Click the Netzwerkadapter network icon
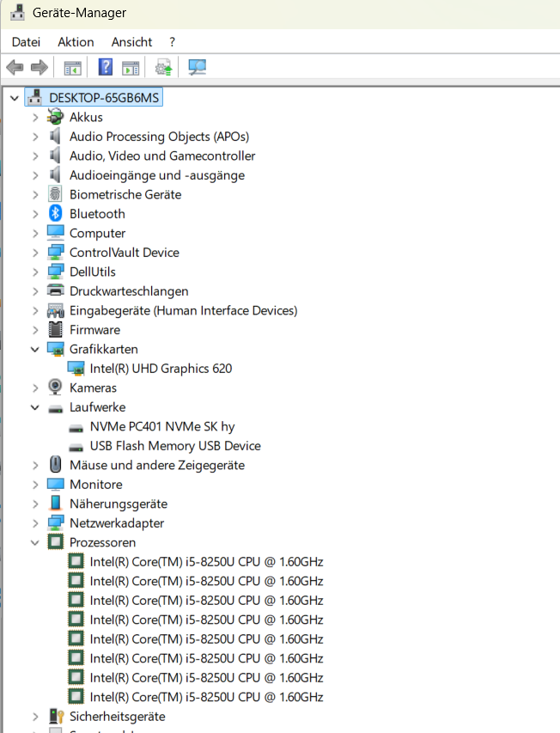 point(55,522)
